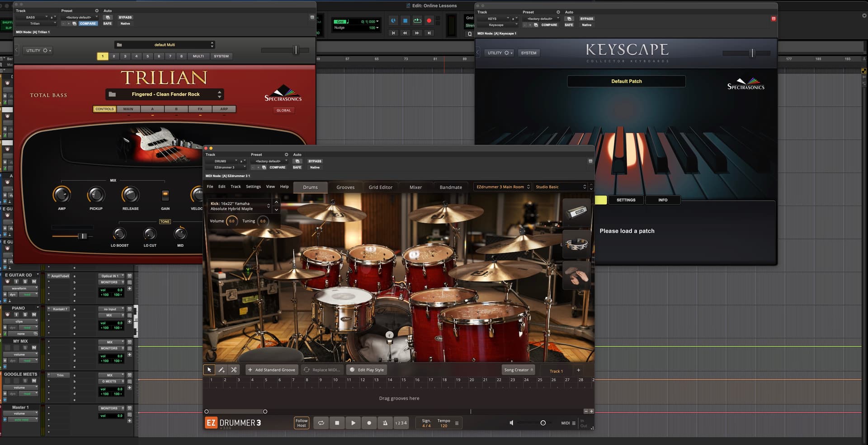This screenshot has height=445, width=868.
Task: Open the MIDI menu in EZdrummer
Action: pyautogui.click(x=568, y=423)
